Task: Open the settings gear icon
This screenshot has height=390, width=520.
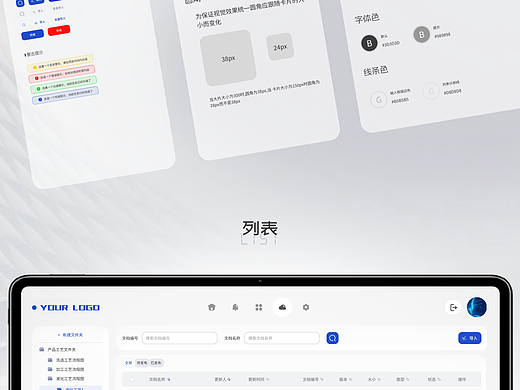Action: (x=306, y=307)
